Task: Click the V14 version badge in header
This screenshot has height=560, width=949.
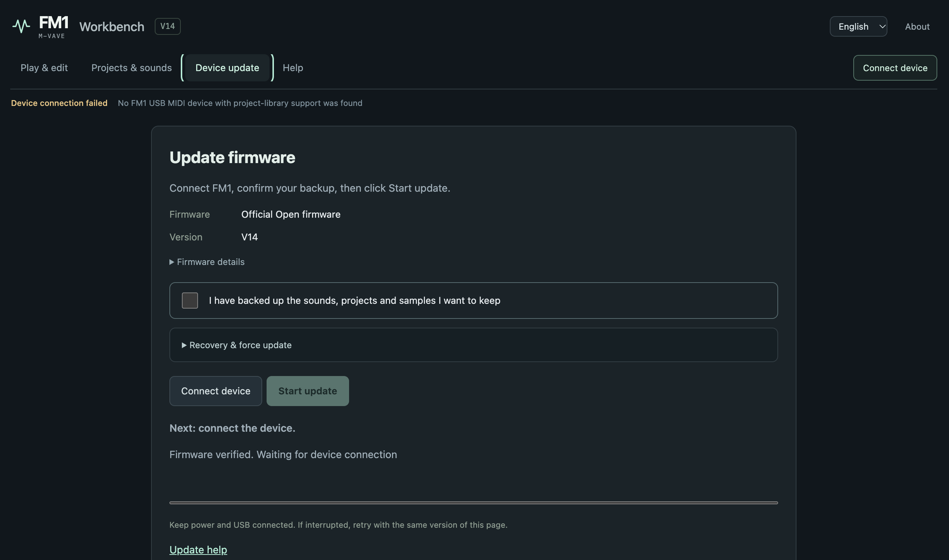Action: (168, 26)
